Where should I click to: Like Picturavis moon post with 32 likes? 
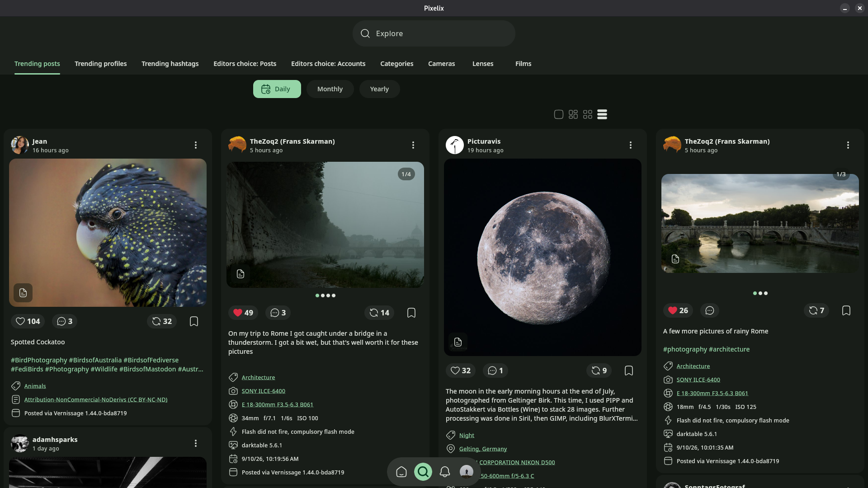[x=461, y=371]
